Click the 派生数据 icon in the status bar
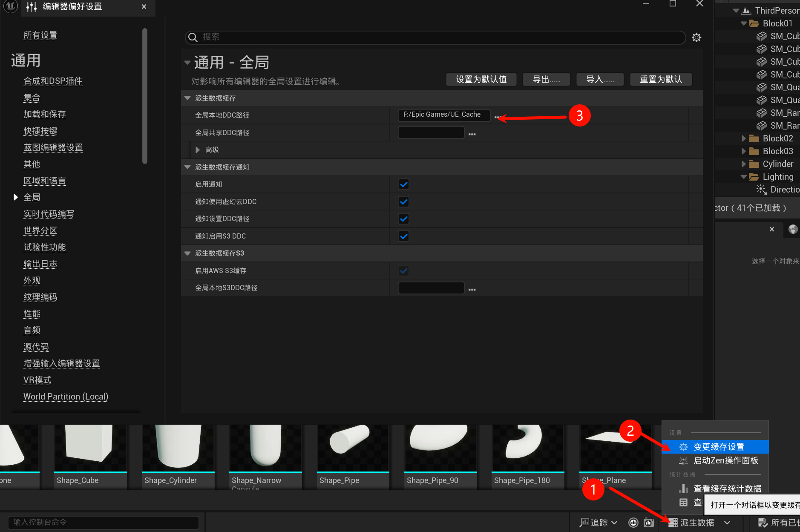Screen dimensions: 800x532 [x=673, y=523]
